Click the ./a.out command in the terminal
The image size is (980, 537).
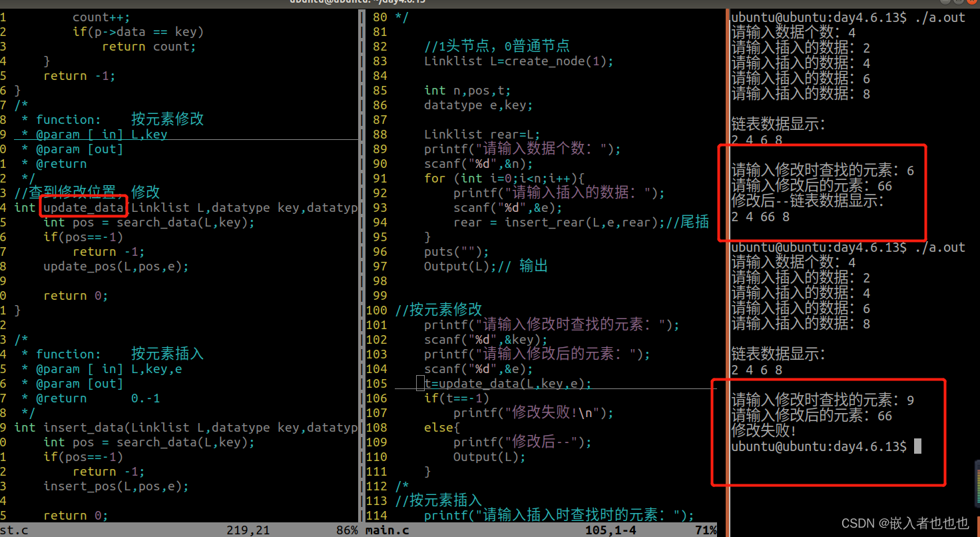[941, 17]
